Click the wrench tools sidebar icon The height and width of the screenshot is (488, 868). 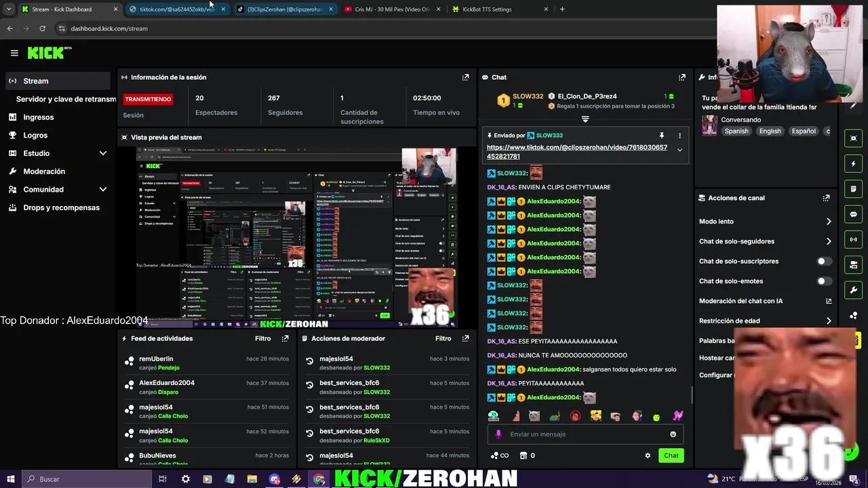click(854, 290)
